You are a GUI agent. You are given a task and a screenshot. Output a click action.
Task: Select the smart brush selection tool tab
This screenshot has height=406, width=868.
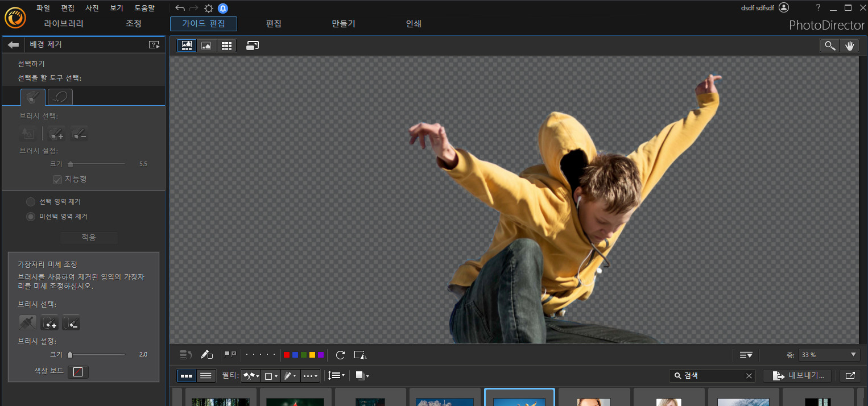(33, 97)
